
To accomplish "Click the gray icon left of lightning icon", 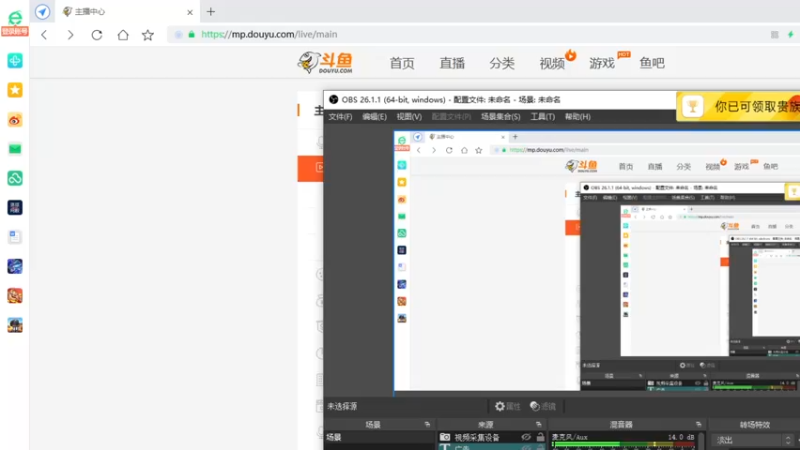I will [774, 35].
